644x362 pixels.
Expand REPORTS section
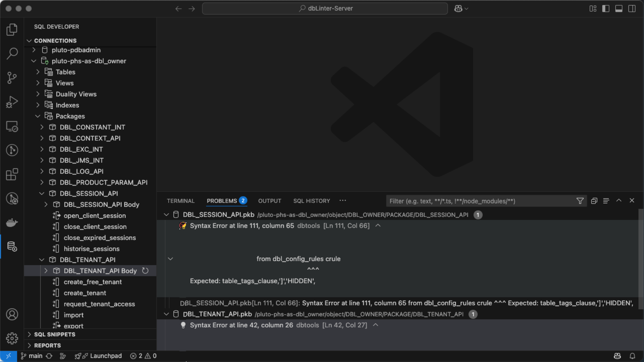pyautogui.click(x=29, y=345)
